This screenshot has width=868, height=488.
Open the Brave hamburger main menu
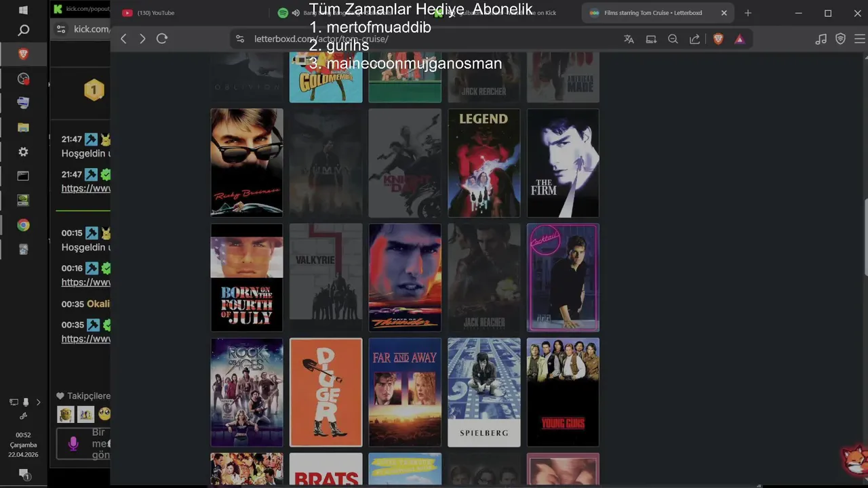coord(860,39)
